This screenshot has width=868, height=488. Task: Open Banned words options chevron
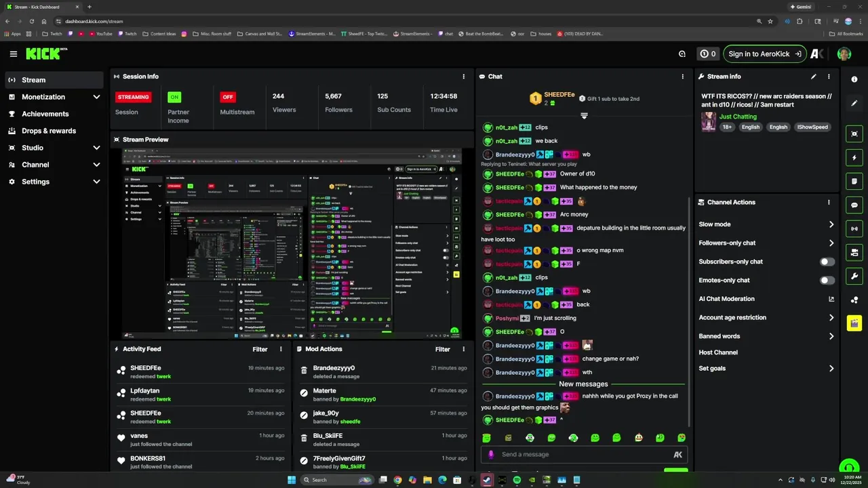click(831, 336)
